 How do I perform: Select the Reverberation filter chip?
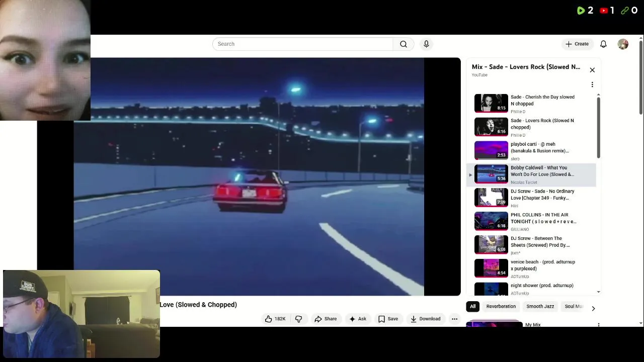[x=501, y=306]
